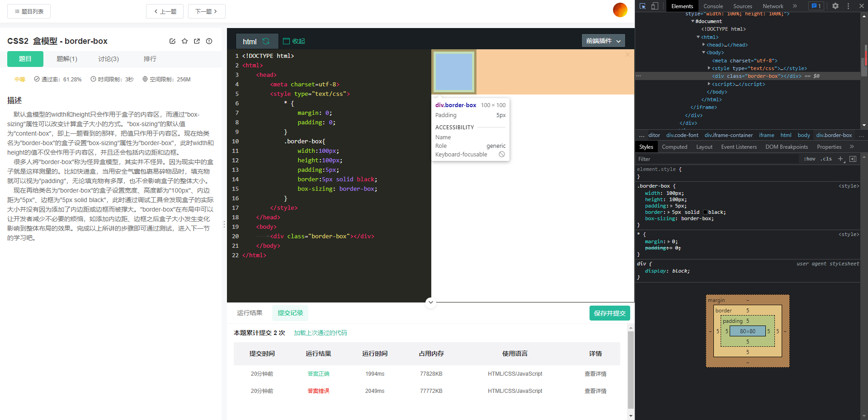Viewport: 868px width, 420px height.
Task: Toggle the computed styles sidebar icon
Action: click(853, 159)
